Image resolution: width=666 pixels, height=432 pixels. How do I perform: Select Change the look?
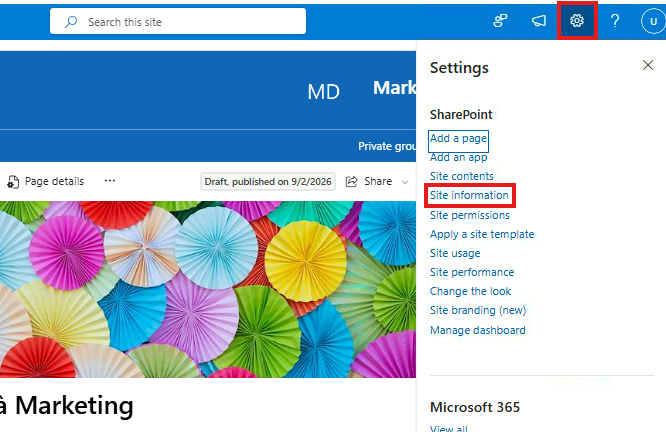(470, 291)
